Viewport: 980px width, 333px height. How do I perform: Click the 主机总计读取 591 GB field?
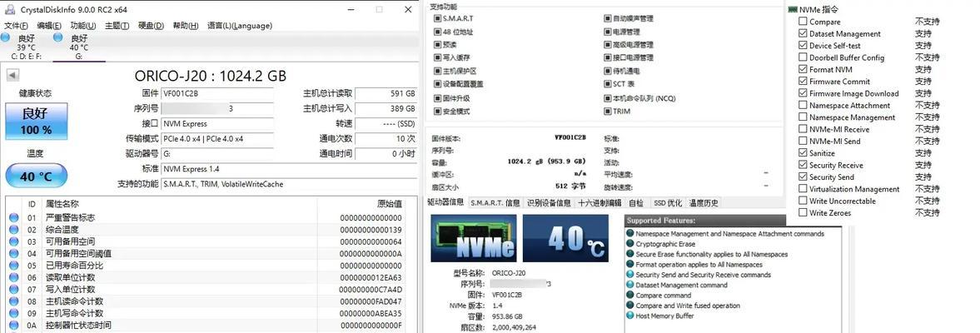pyautogui.click(x=386, y=94)
